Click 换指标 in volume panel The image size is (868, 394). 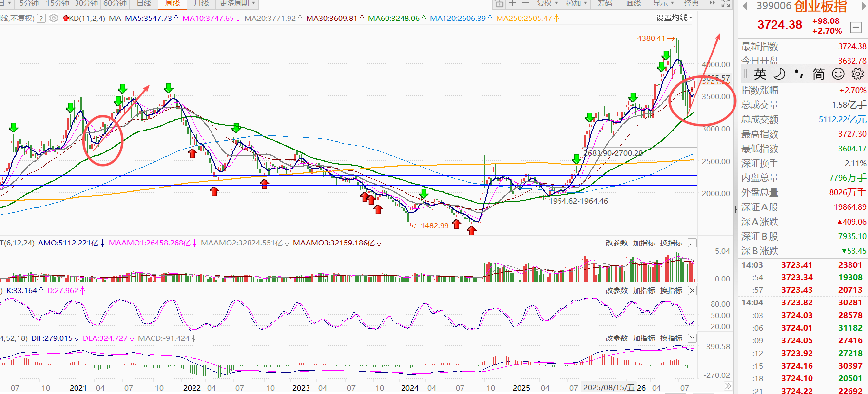(671, 243)
